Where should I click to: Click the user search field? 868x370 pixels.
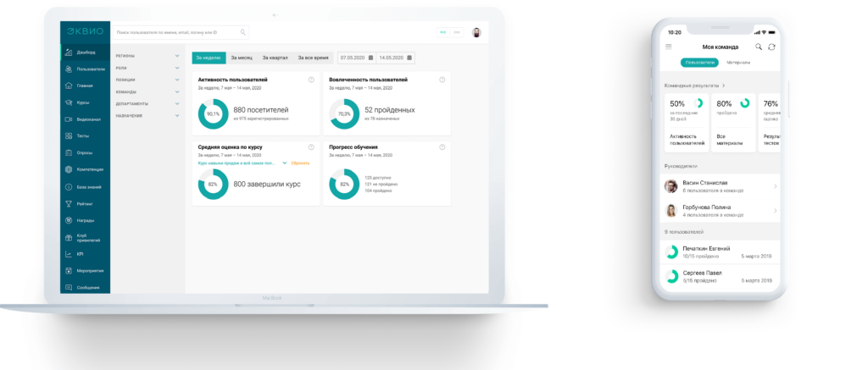[x=181, y=32]
